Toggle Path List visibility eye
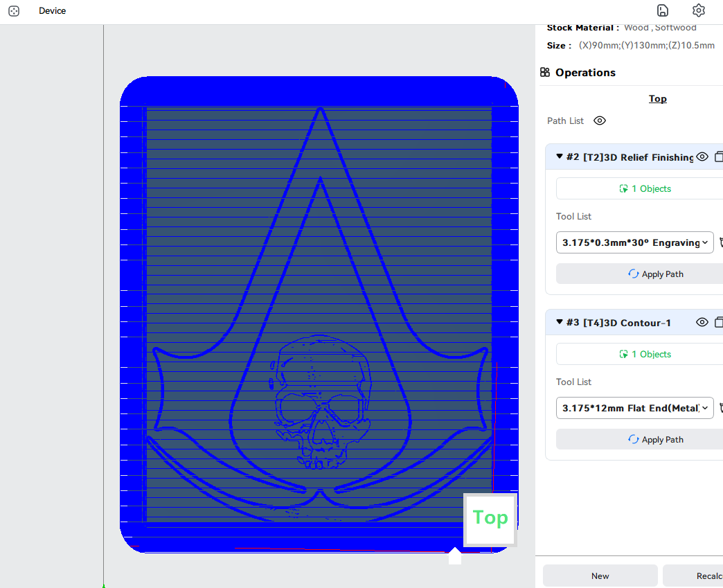Image resolution: width=723 pixels, height=588 pixels. 600,121
